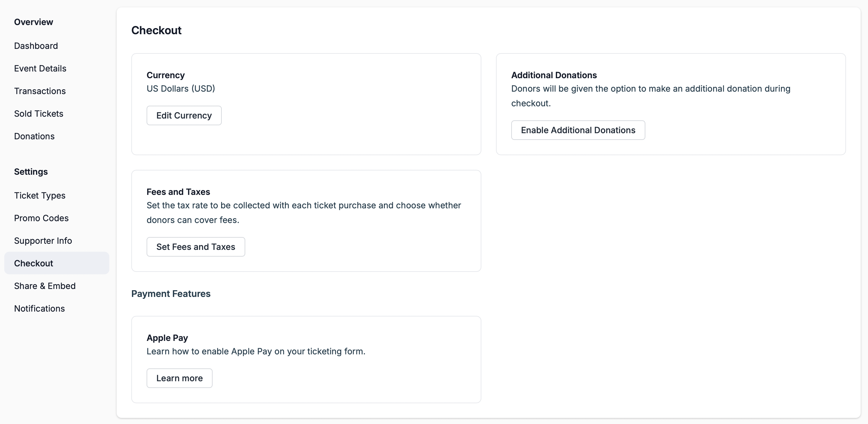Viewport: 868px width, 424px height.
Task: Open the Dashboard page
Action: point(36,46)
